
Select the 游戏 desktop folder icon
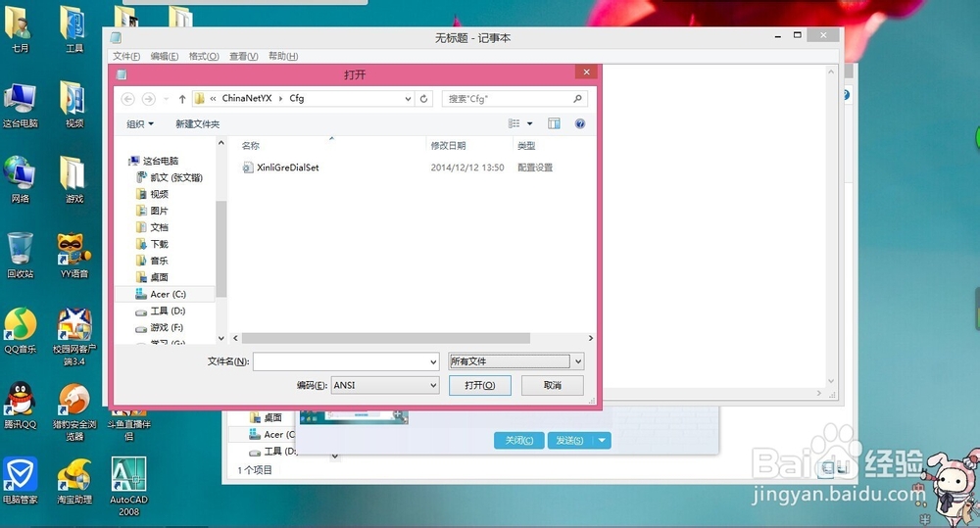[x=73, y=180]
